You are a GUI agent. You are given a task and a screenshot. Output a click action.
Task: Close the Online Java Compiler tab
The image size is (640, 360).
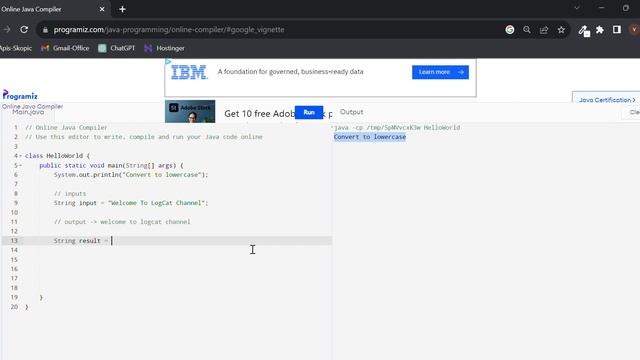tap(102, 9)
